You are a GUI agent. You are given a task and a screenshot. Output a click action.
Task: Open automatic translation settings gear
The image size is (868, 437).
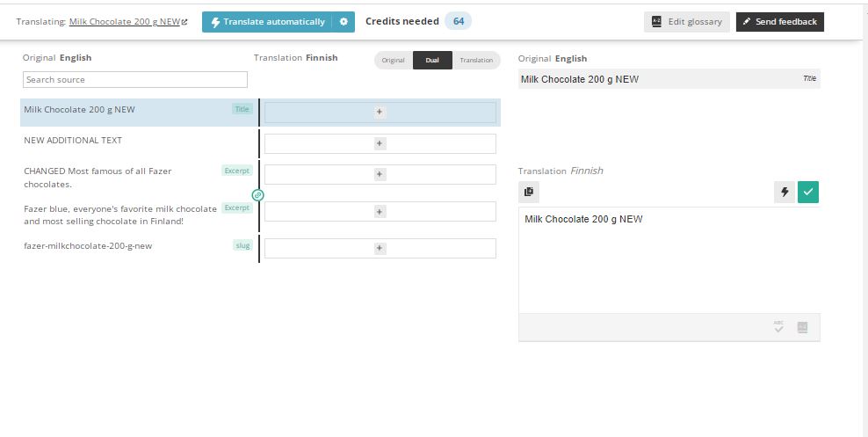coord(344,22)
